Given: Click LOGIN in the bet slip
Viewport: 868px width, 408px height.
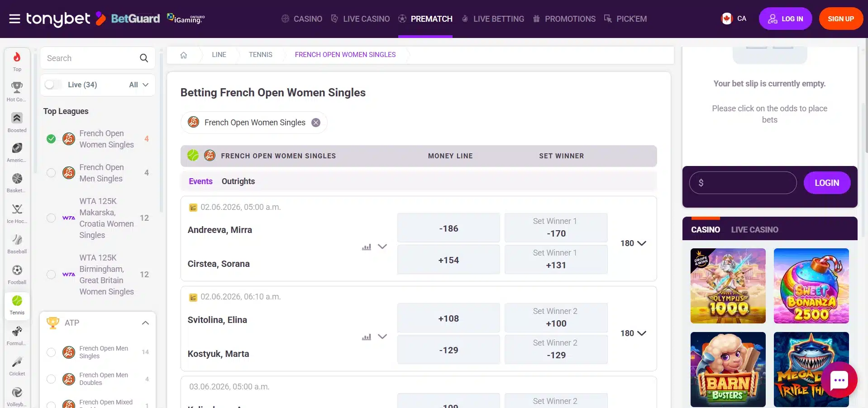Looking at the screenshot, I should 827,183.
